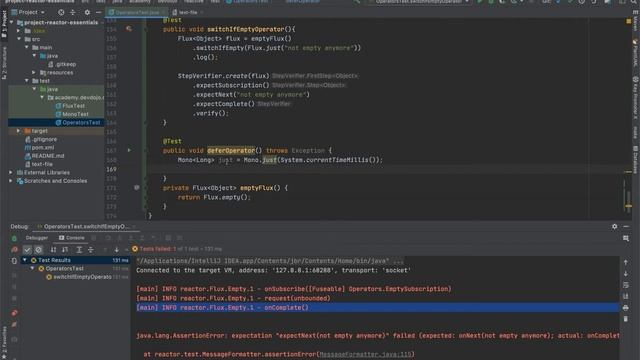Collapse Test Results root node
640x360 pixels.
pos(25,260)
